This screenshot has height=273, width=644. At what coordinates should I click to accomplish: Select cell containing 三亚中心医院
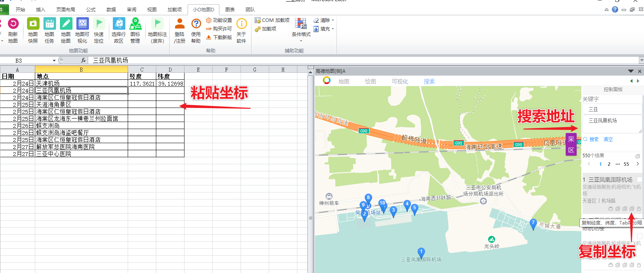[x=81, y=154]
